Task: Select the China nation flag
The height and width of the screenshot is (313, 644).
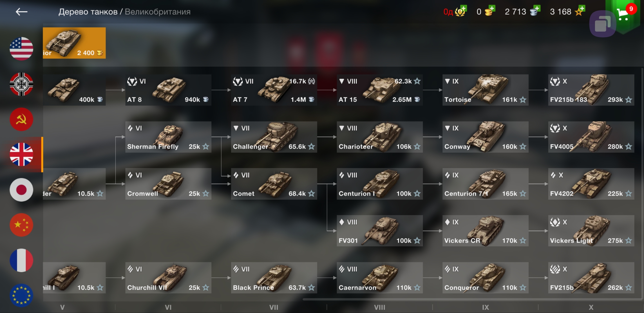Action: [x=21, y=225]
